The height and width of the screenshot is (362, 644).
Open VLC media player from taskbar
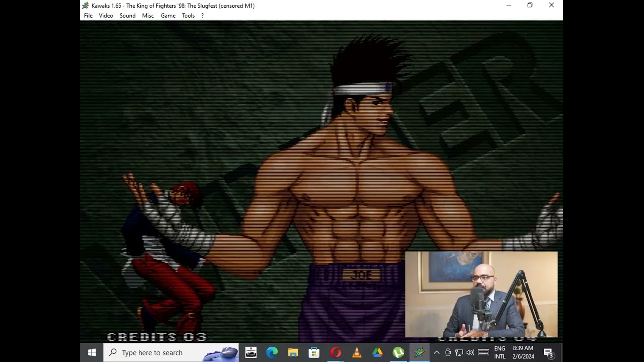click(x=356, y=353)
